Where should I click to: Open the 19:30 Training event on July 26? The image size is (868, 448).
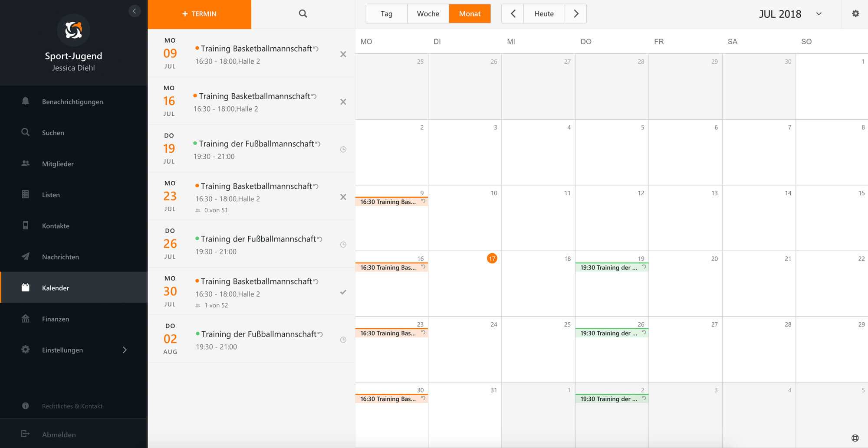608,334
